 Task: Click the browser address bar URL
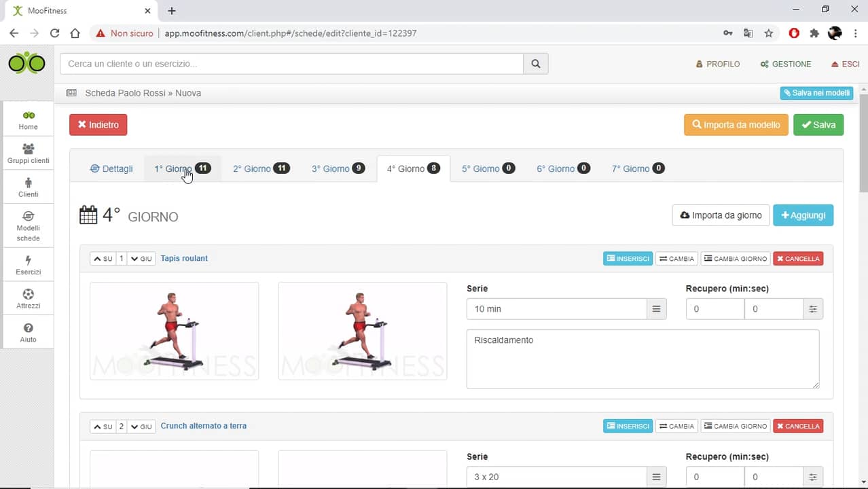pyautogui.click(x=291, y=33)
